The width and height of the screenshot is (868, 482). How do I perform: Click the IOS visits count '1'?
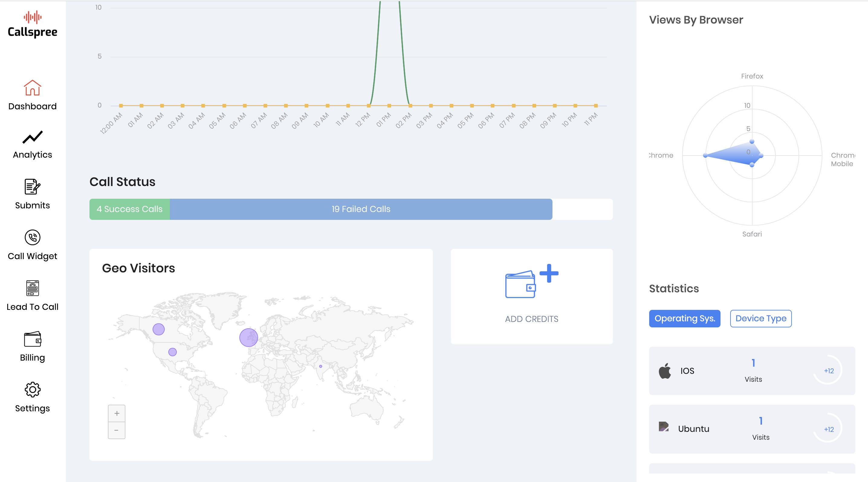[x=753, y=363]
